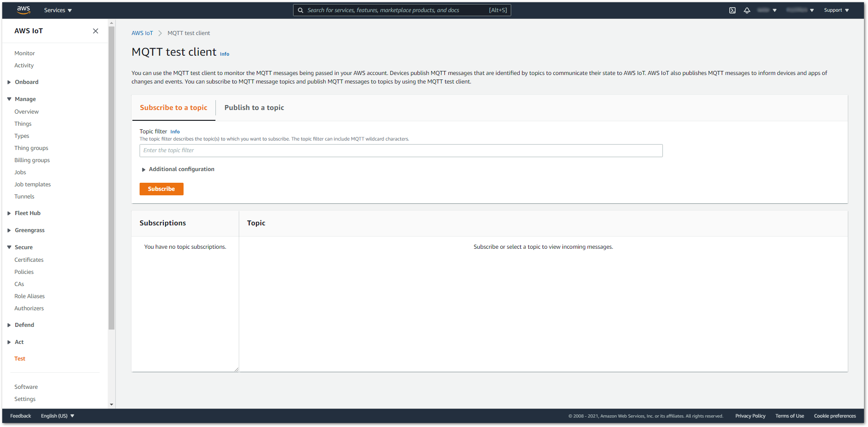
Task: Switch to the Publish to a topic tab
Action: click(x=254, y=107)
